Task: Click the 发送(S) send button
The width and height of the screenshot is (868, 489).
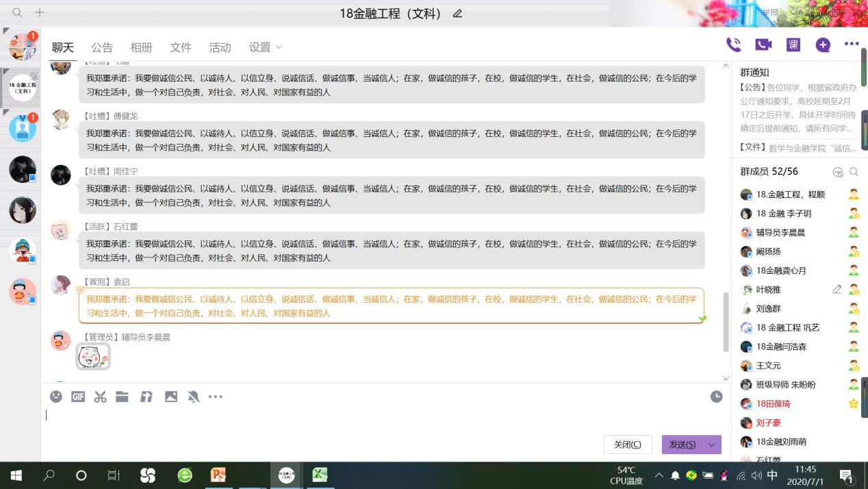Action: 682,444
